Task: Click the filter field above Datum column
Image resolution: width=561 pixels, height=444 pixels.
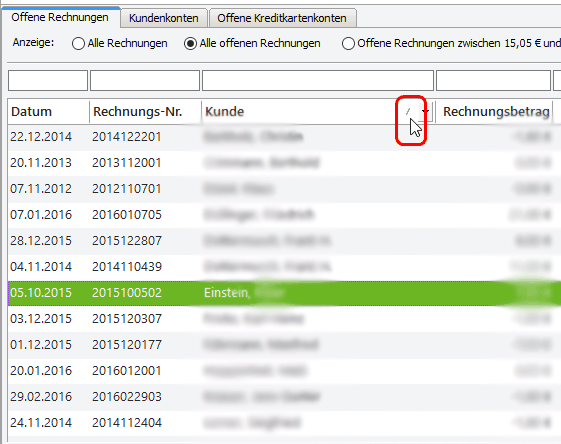Action: (48, 80)
